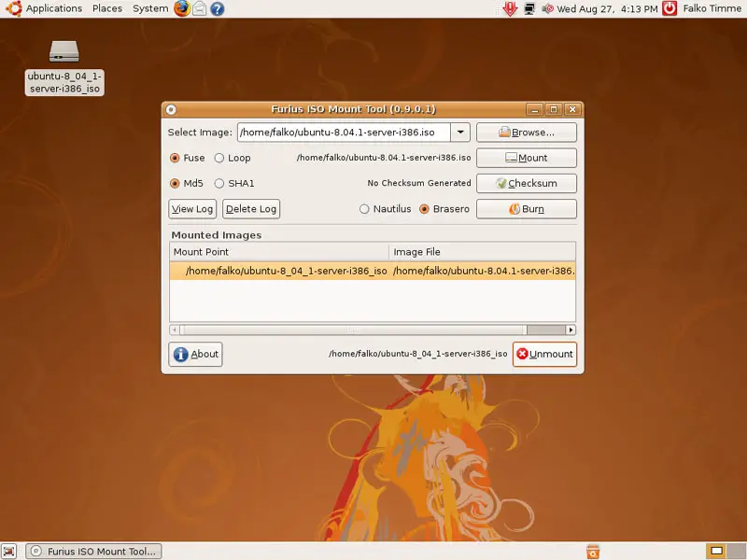
Task: Click the volume speaker tray icon
Action: 547,8
